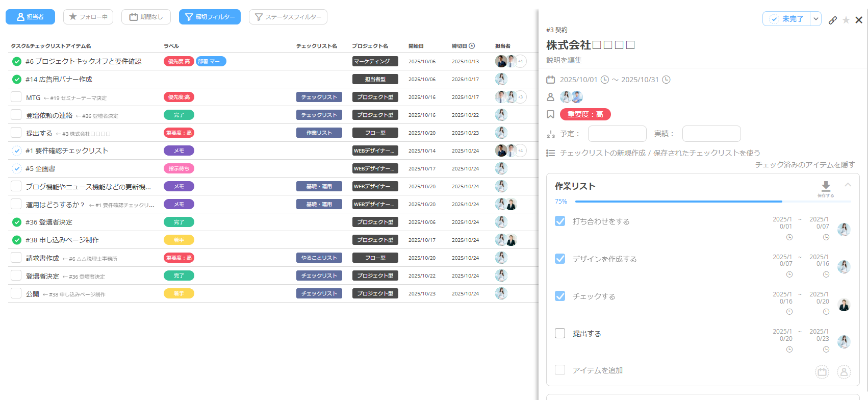Click the 開始日 column header
This screenshot has height=400, width=868.
[416, 46]
